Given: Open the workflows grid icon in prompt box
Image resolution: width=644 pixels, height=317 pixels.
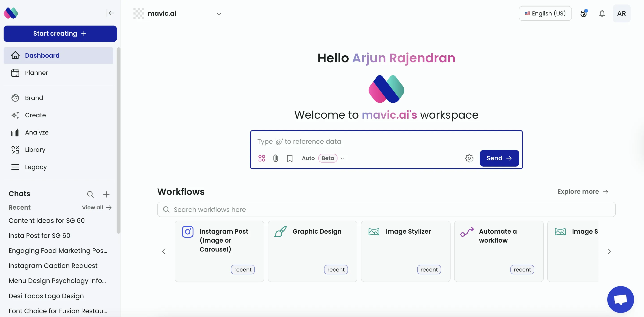Looking at the screenshot, I should click(262, 158).
